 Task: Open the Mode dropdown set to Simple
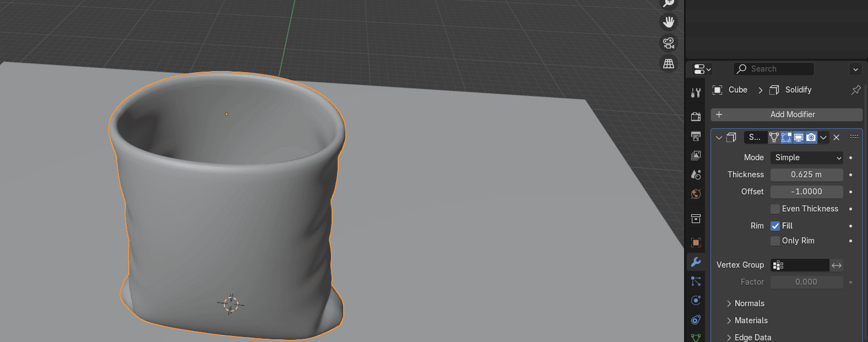pos(807,158)
